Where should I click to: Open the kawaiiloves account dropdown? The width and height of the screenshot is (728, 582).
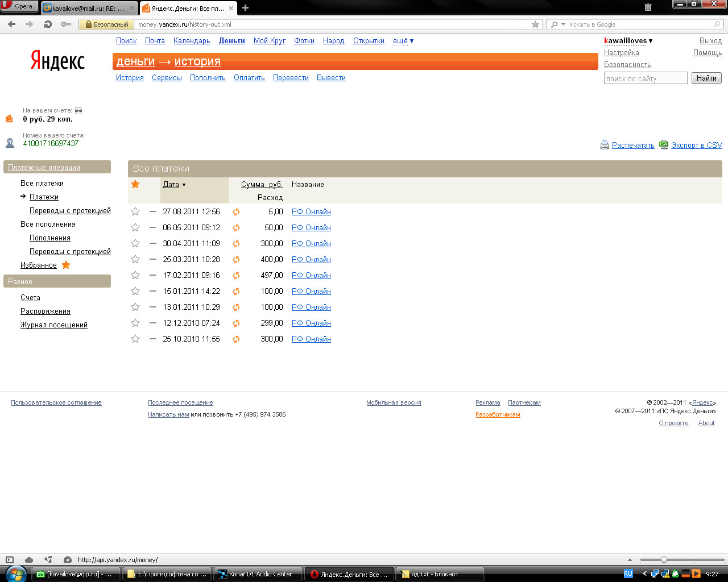628,41
